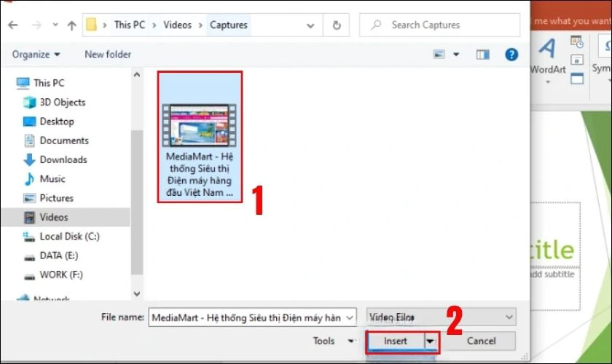Image resolution: width=612 pixels, height=364 pixels.
Task: Click the folder icon in address bar
Action: pos(91,25)
